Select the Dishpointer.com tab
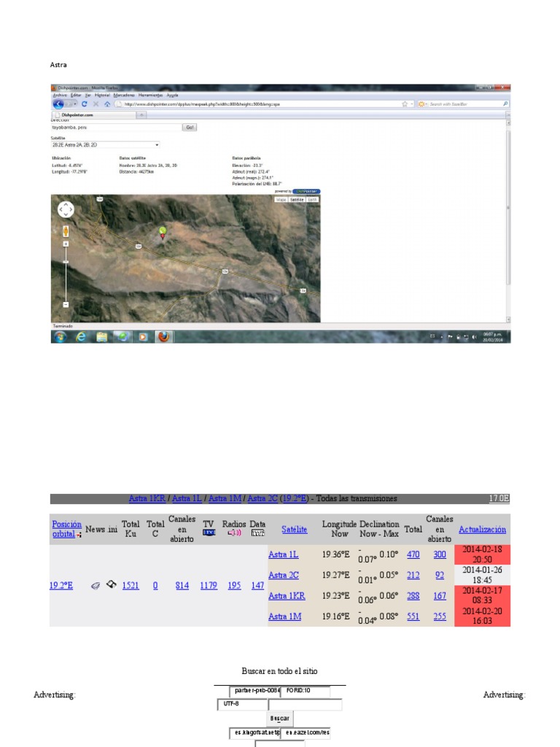 pos(94,115)
